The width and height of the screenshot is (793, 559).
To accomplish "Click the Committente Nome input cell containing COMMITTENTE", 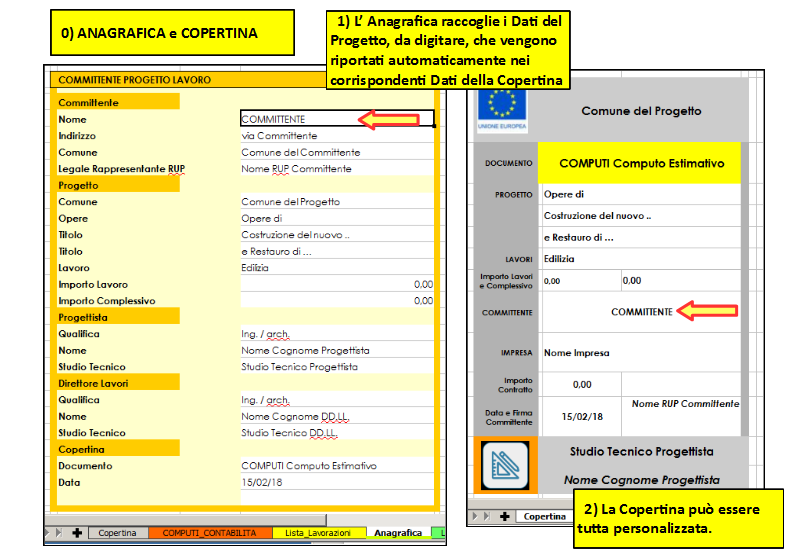I will 337,119.
